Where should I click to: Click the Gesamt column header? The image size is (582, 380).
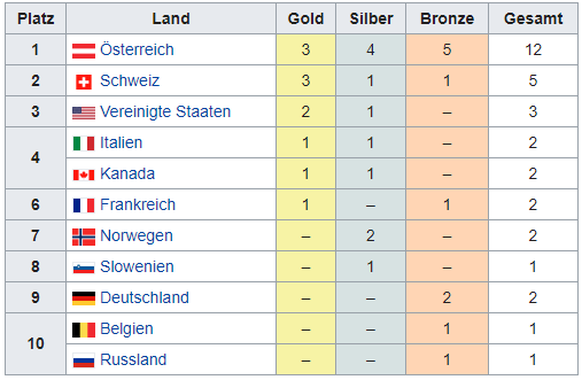coord(533,19)
